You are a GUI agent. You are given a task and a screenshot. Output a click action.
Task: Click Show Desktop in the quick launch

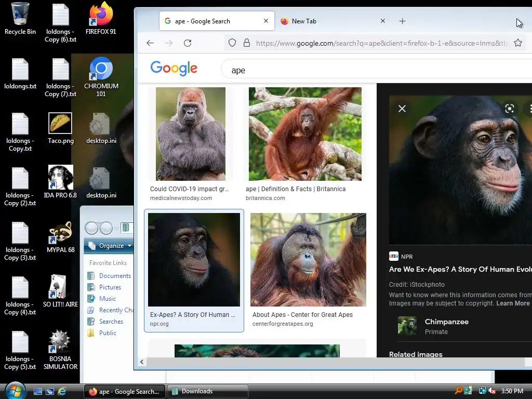tap(37, 391)
